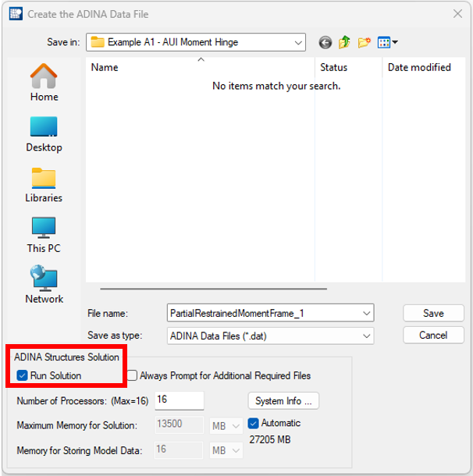The width and height of the screenshot is (473, 476).
Task: Go back to last folder visited
Action: 325,42
